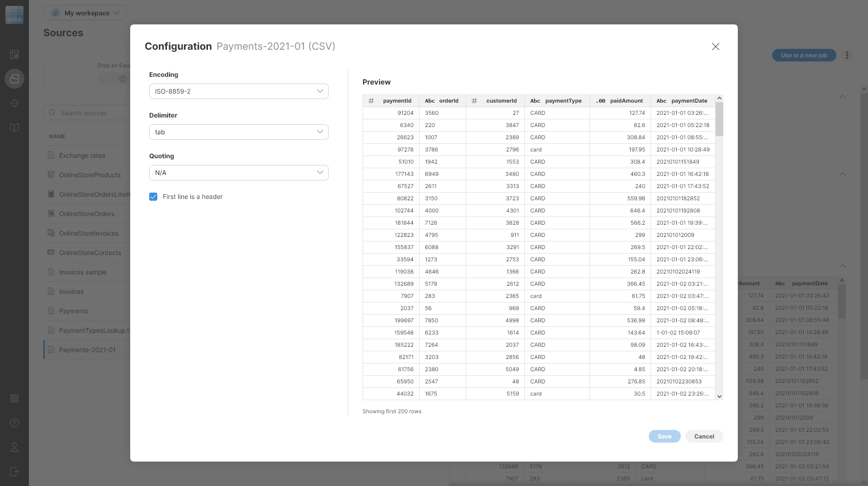Expand the My workspace switcher
This screenshot has height=486, width=868.
[x=85, y=13]
